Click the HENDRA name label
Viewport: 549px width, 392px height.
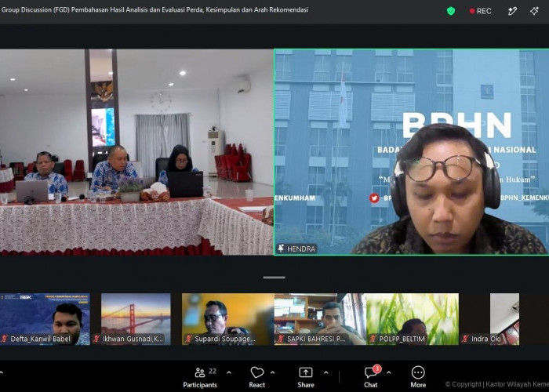pos(301,249)
